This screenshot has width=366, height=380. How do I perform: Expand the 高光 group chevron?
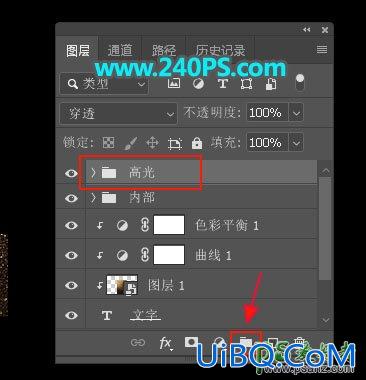pos(93,173)
